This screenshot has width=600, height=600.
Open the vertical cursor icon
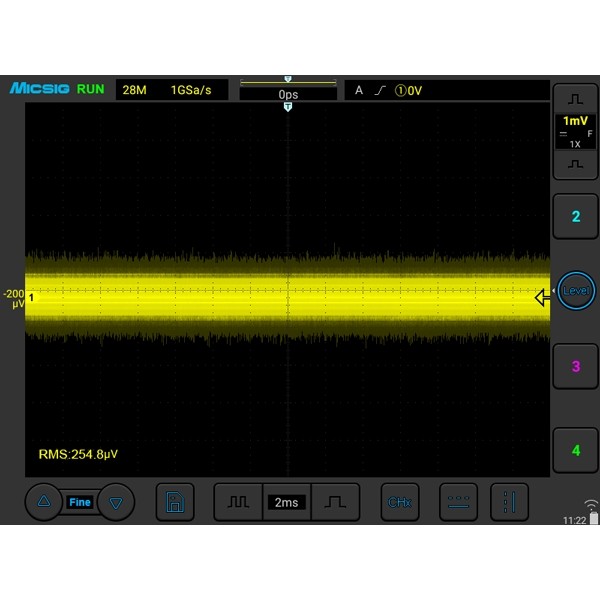(x=509, y=502)
